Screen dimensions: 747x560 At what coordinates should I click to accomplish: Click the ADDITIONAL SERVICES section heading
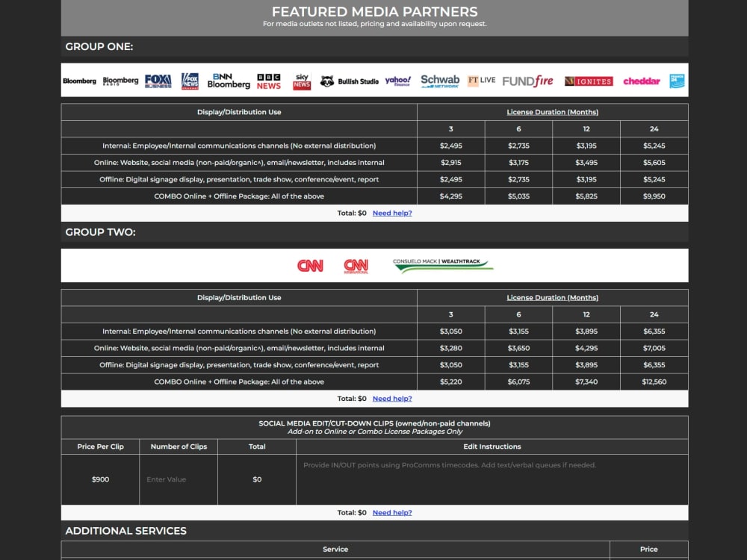click(125, 531)
